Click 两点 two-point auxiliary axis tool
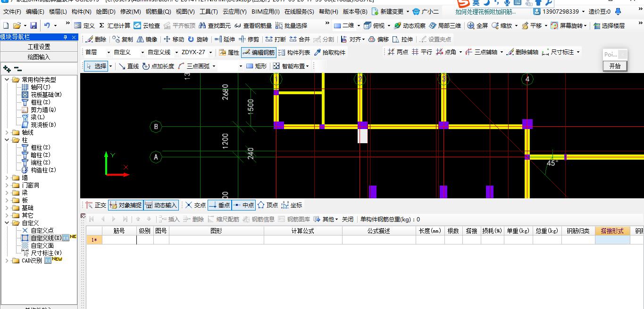Screen dimensions: 644x309 tap(398, 52)
